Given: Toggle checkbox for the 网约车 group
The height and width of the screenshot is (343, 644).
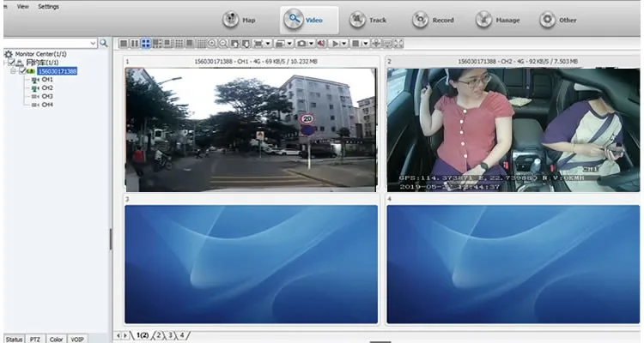Looking at the screenshot, I should [11, 63].
